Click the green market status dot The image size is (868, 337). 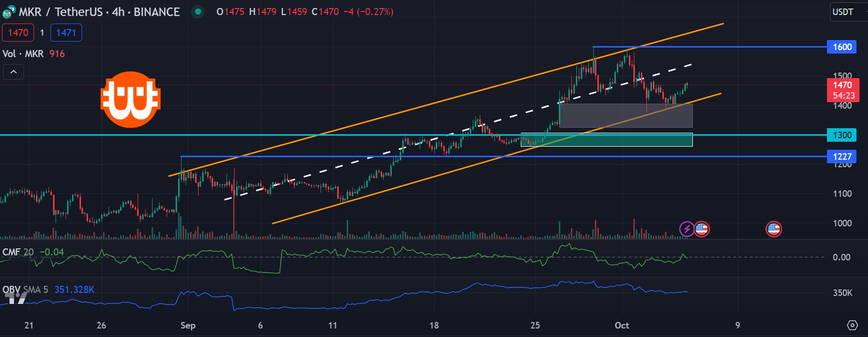click(198, 12)
